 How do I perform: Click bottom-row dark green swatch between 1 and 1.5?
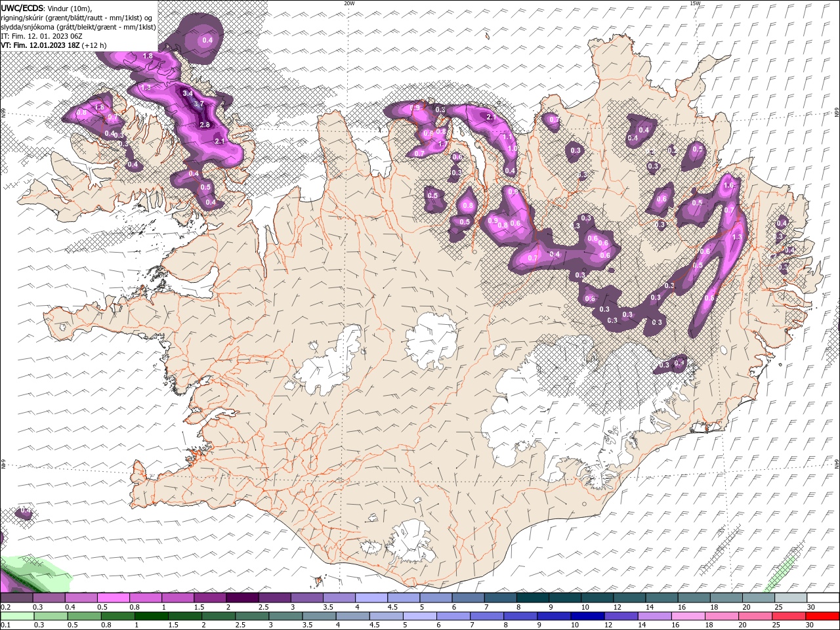coord(151,616)
